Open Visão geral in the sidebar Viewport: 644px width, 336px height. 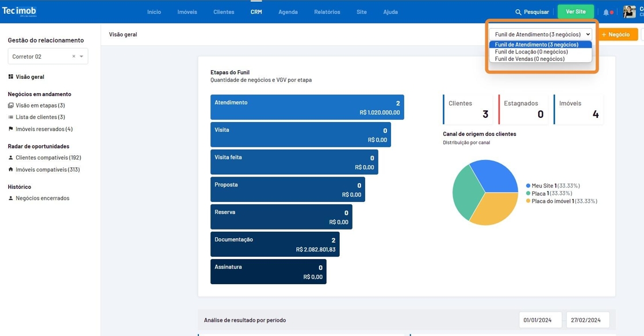[29, 77]
